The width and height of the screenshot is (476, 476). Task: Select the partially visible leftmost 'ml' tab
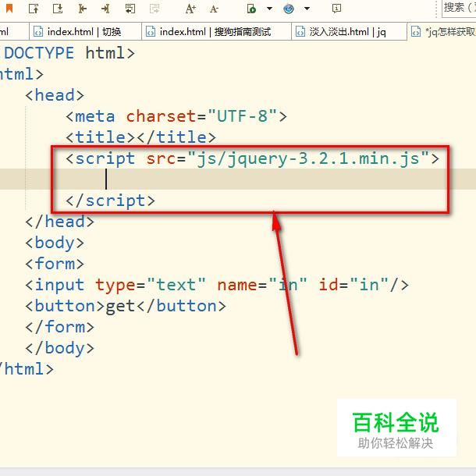(x=14, y=31)
